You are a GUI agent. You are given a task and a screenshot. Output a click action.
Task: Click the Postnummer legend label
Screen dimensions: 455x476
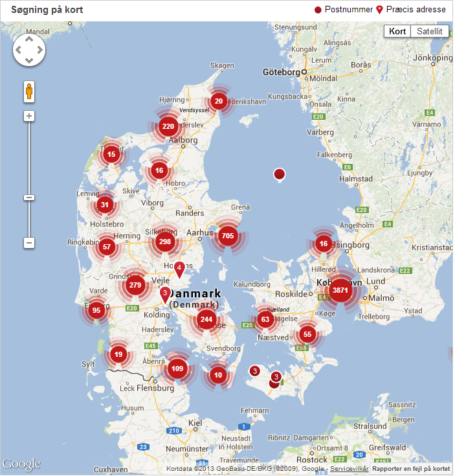[348, 10]
